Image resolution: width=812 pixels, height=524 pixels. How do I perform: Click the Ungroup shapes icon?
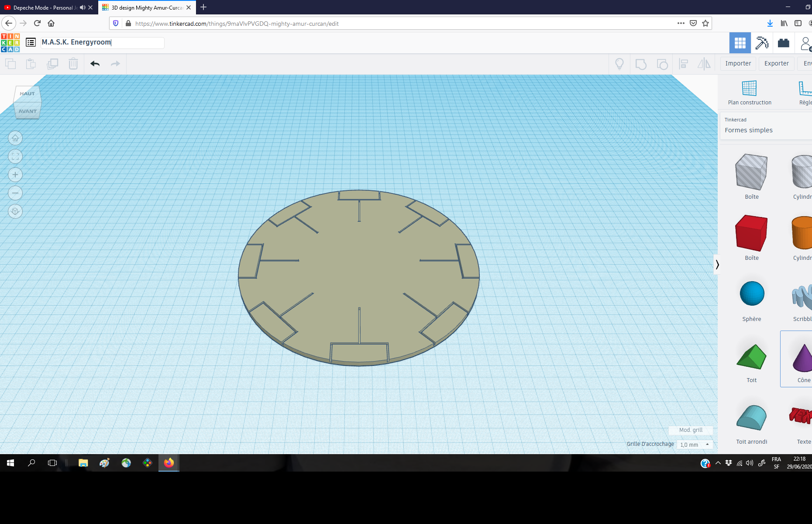click(662, 64)
